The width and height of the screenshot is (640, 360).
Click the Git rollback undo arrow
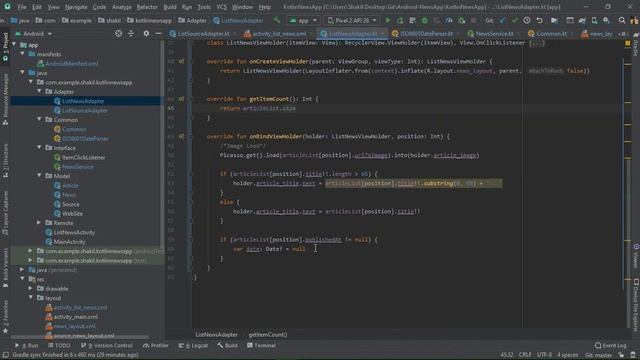click(539, 20)
